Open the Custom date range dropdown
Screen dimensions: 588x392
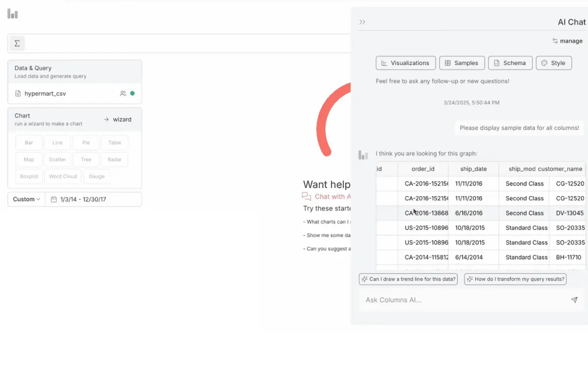coord(26,199)
